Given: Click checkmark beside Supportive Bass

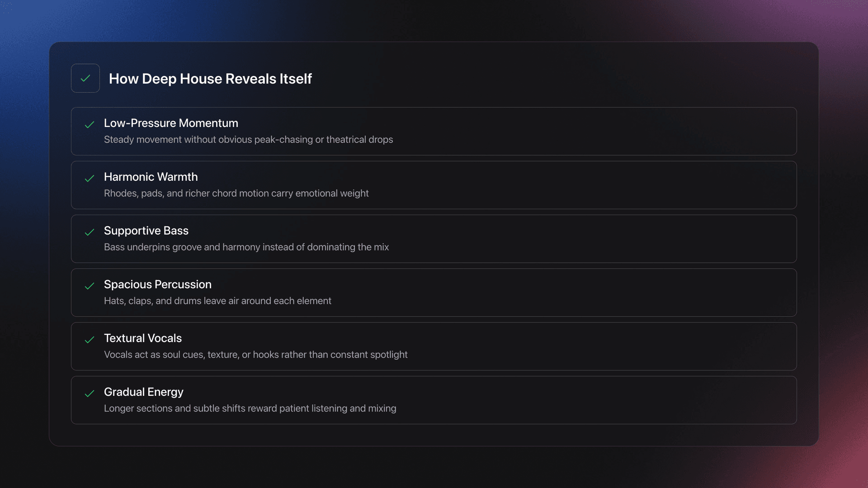Looking at the screenshot, I should coord(90,232).
